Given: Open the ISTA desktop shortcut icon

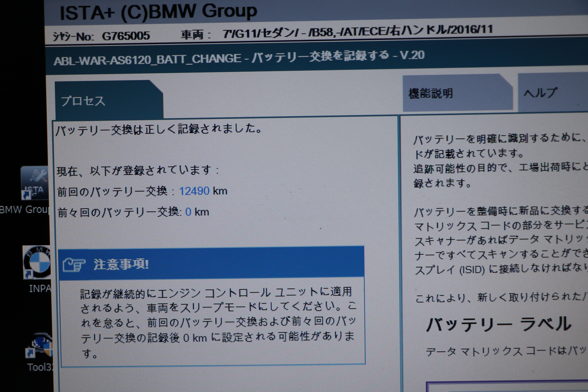Looking at the screenshot, I should point(35,183).
